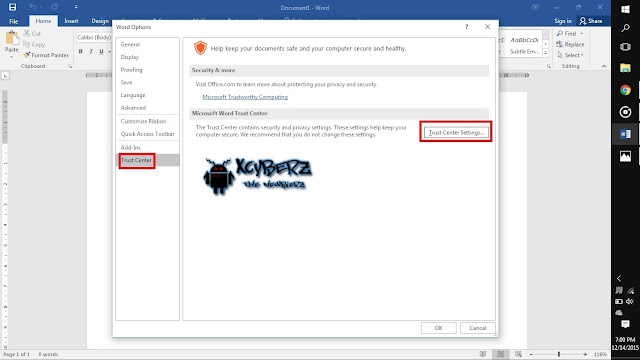Select Quick Access Toolbar option
640x360 pixels.
(147, 133)
